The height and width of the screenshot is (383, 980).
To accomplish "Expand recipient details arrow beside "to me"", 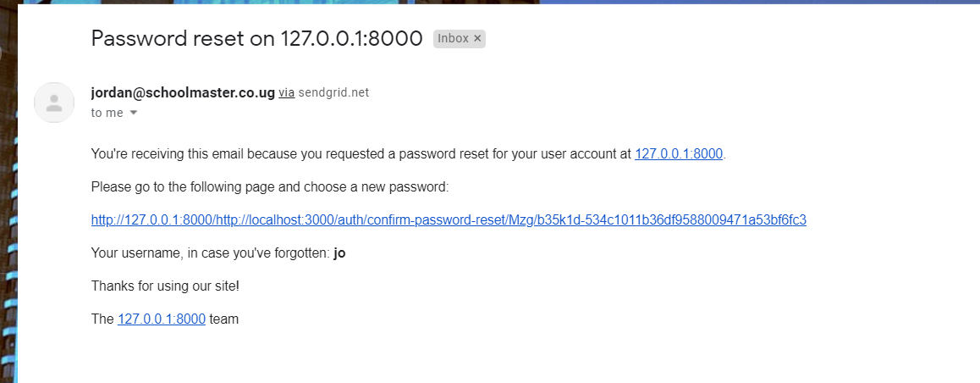I will coord(133,113).
